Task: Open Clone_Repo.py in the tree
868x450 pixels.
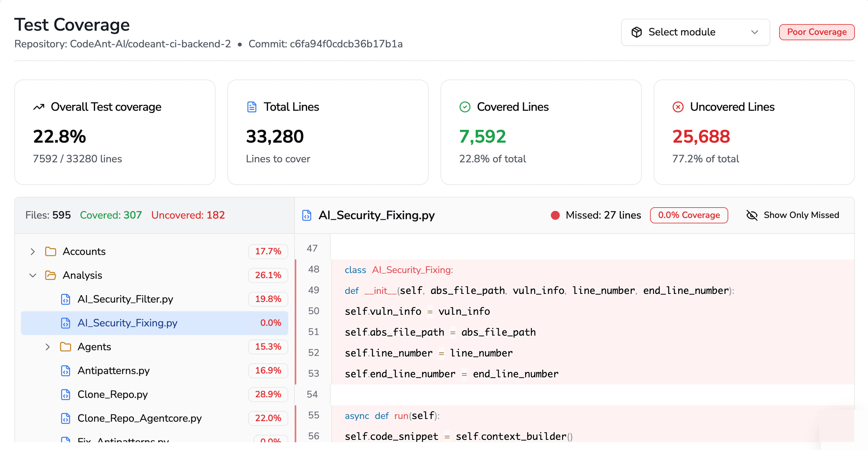Action: [x=154, y=394]
